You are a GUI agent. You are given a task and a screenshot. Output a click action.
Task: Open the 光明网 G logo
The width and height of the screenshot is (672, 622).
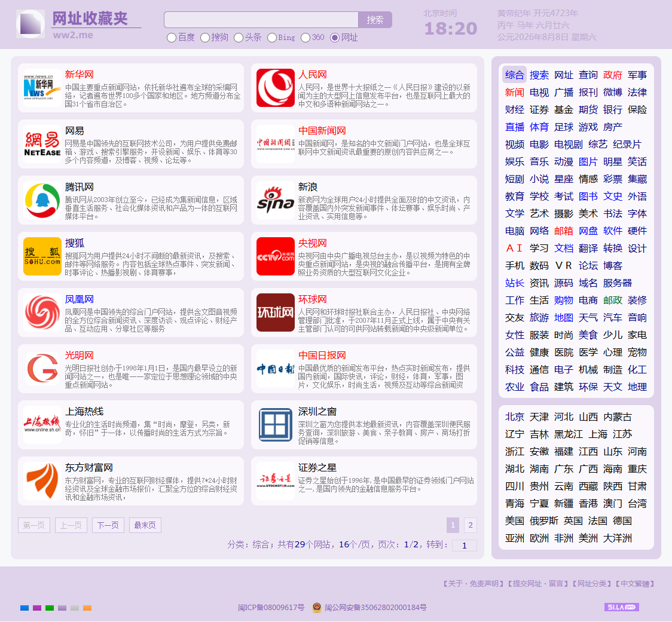tap(42, 369)
